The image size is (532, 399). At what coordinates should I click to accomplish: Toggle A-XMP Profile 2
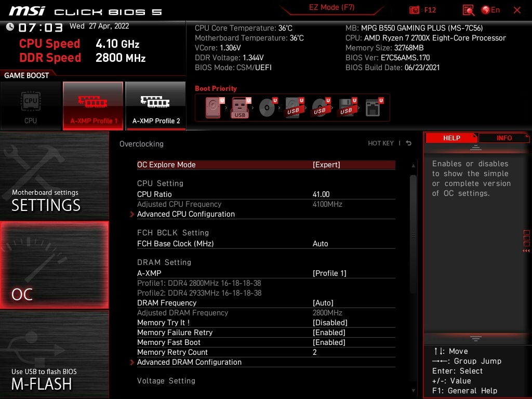point(156,106)
